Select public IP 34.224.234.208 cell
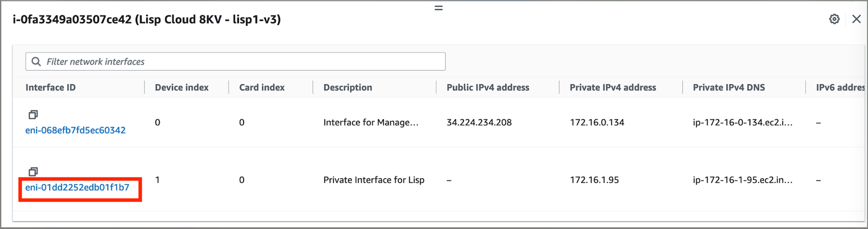 tap(479, 122)
